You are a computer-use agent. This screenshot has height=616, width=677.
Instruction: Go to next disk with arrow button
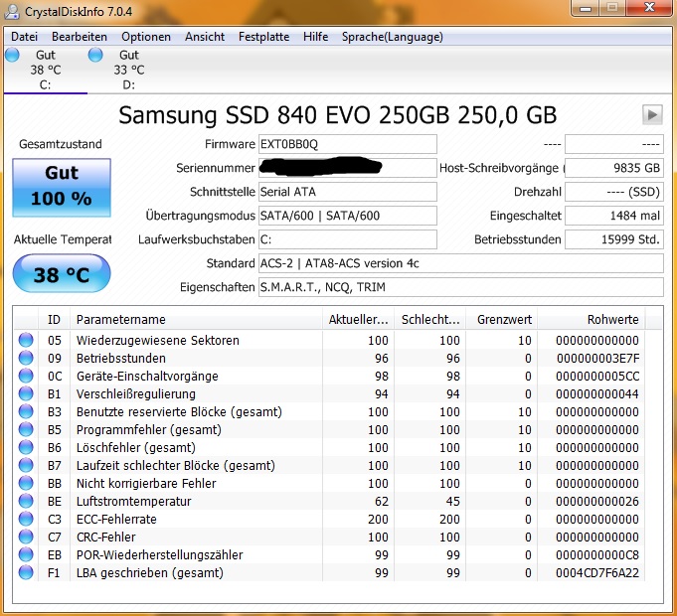[x=652, y=114]
